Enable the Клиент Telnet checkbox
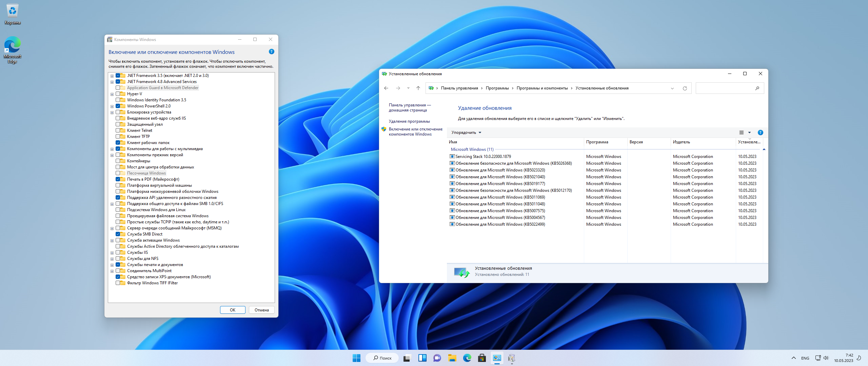868x366 pixels. point(118,130)
